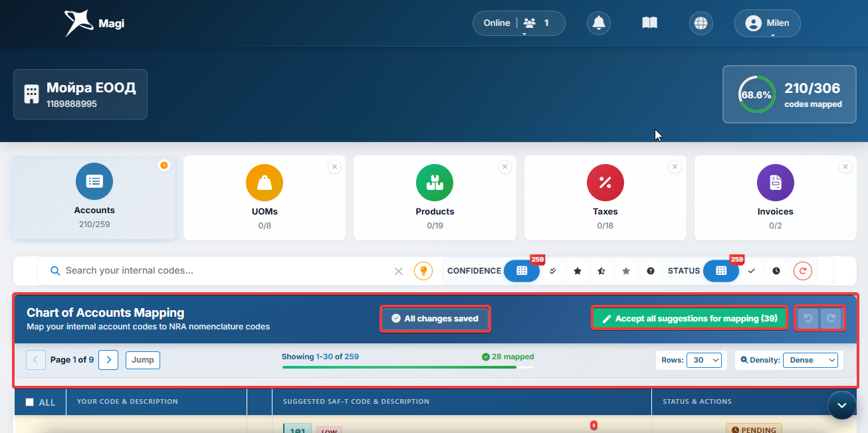The height and width of the screenshot is (433, 868).
Task: Filter confidence by half star icon
Action: tap(601, 271)
